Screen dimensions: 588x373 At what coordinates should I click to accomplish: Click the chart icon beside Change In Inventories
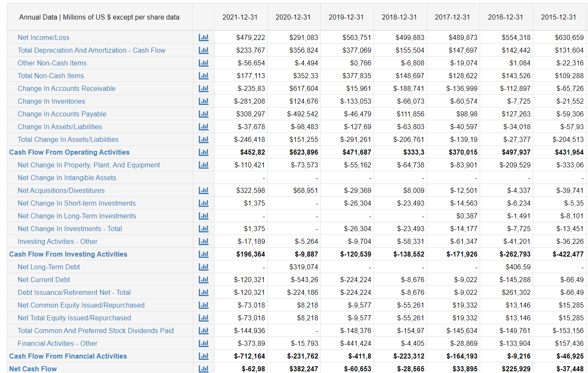tap(204, 101)
